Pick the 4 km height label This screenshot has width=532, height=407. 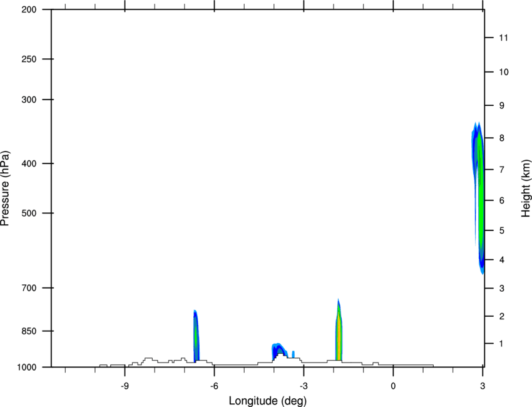pyautogui.click(x=502, y=260)
